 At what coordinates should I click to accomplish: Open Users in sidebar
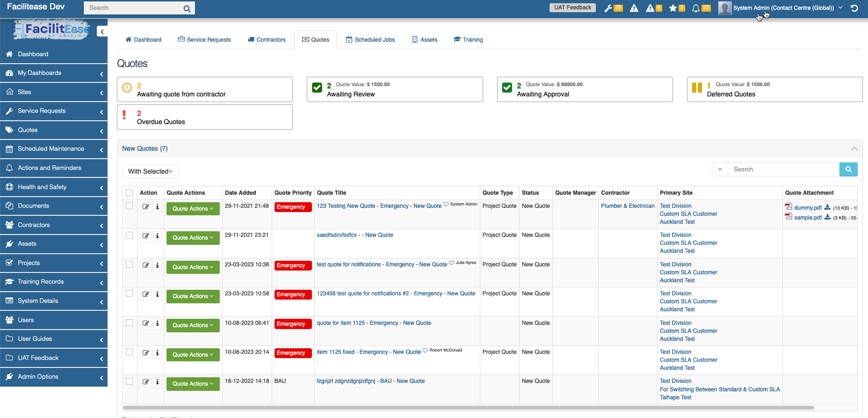tap(54, 320)
